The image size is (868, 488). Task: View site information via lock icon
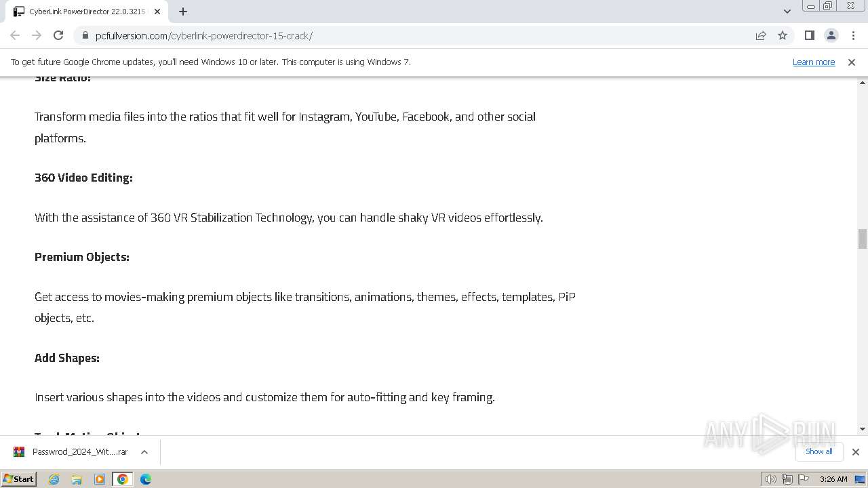[85, 35]
